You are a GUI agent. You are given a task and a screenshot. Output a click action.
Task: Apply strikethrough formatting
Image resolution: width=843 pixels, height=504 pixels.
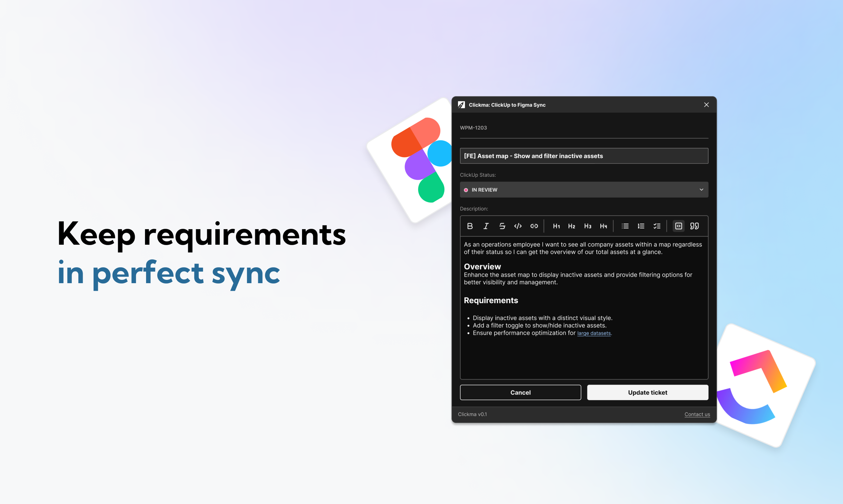[502, 226]
